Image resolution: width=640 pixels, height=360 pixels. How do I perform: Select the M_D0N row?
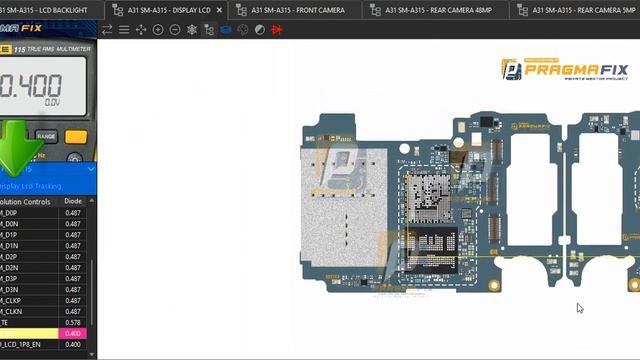[x=43, y=224]
